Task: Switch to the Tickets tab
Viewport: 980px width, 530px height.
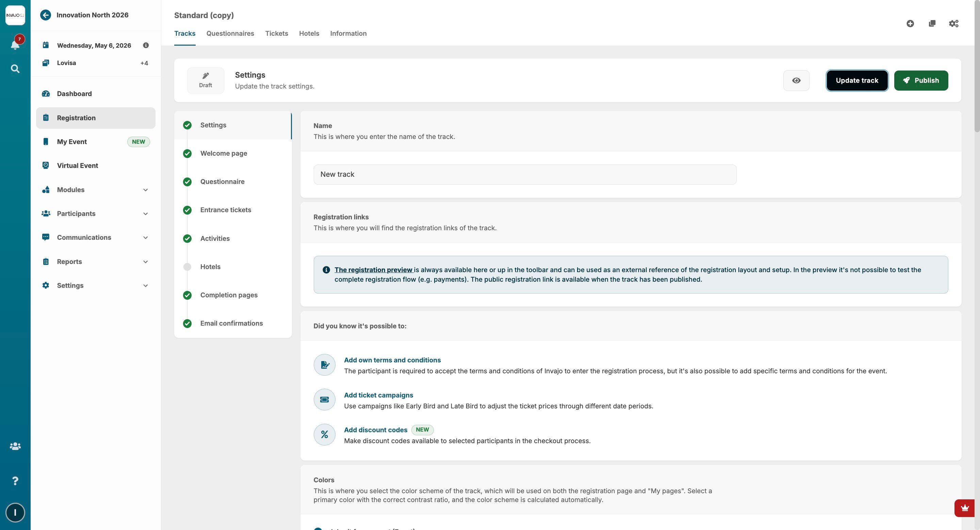Action: click(x=276, y=33)
